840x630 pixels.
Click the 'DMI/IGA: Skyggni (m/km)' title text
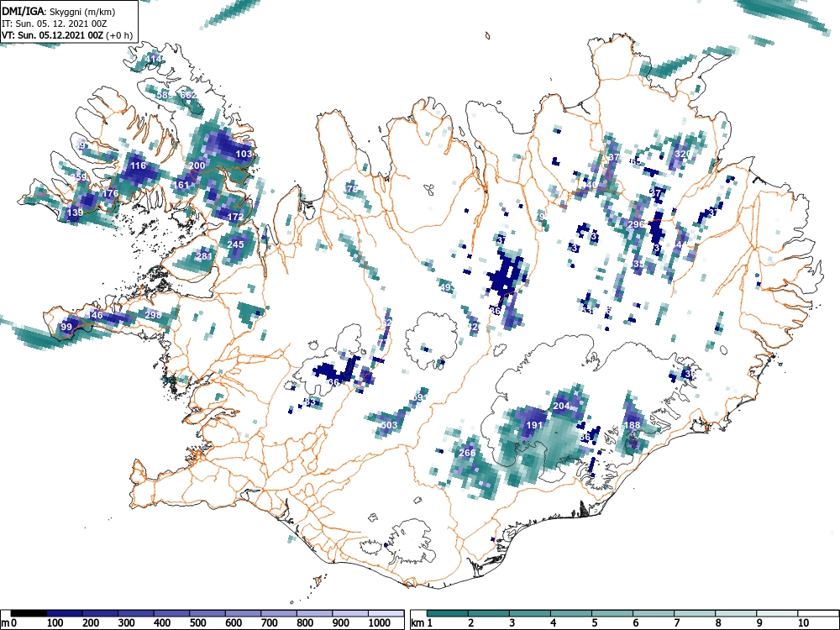(59, 12)
